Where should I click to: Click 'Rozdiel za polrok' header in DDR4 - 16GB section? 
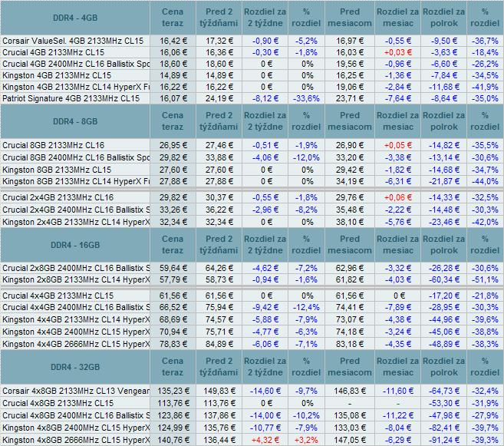coord(444,245)
